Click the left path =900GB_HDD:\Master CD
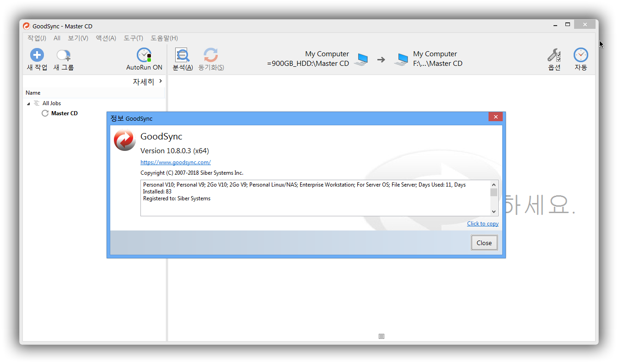The height and width of the screenshot is (364, 618). tap(308, 64)
